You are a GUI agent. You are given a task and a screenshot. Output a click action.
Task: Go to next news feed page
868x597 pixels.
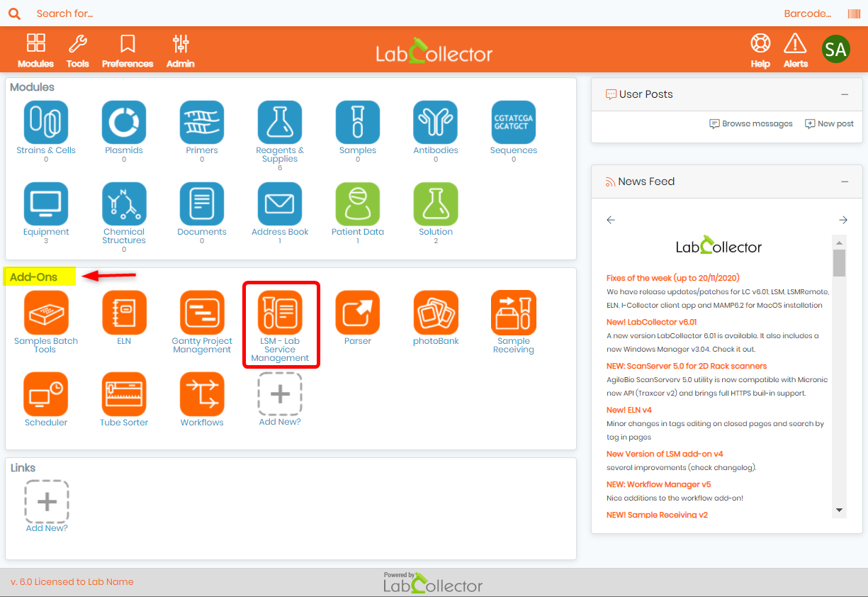pyautogui.click(x=843, y=220)
